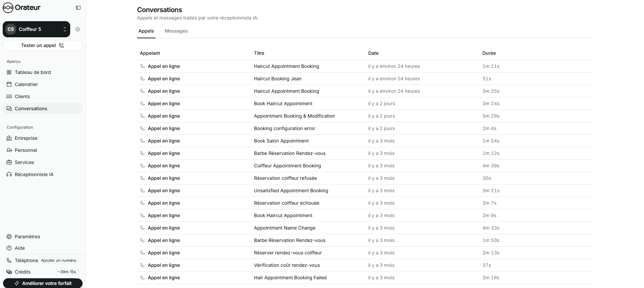
Task: Open workspace settings gear icon
Action: click(x=78, y=29)
